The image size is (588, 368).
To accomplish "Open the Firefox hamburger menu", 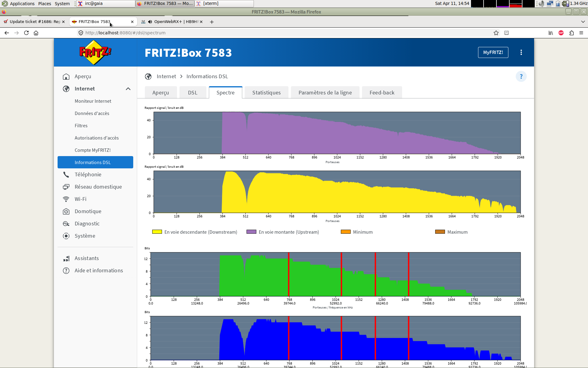I will [581, 33].
